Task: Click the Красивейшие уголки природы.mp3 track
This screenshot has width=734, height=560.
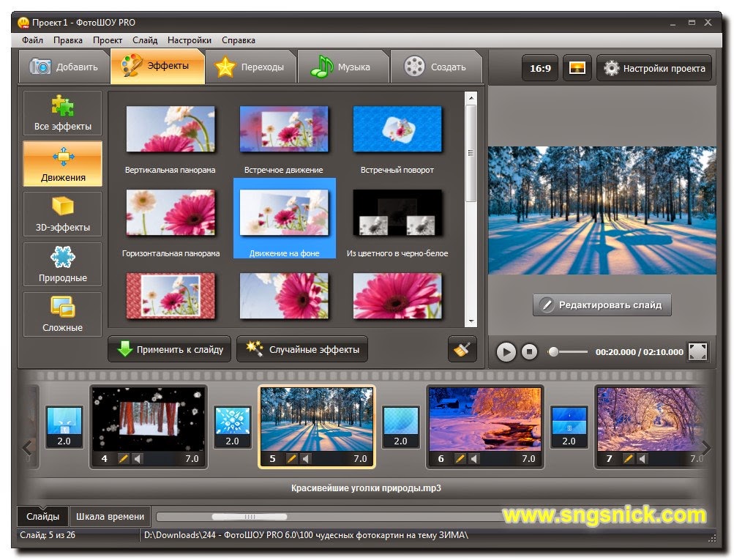Action: [366, 488]
